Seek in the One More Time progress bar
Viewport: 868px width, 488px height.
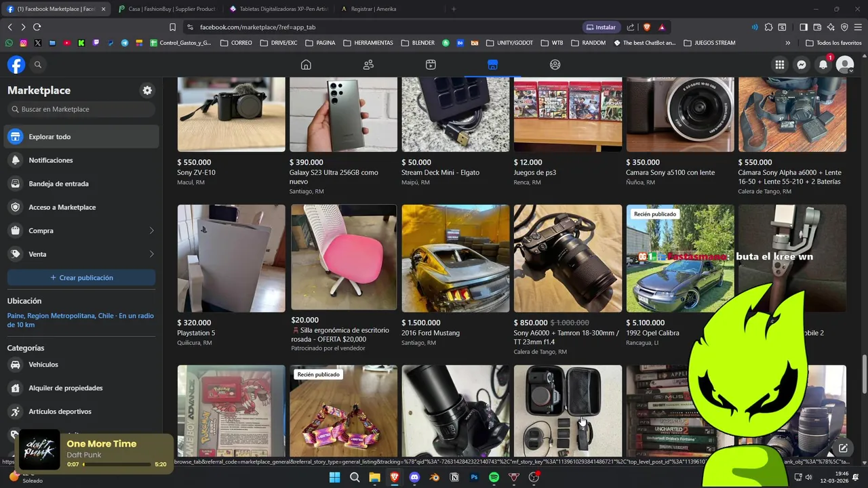[117, 464]
